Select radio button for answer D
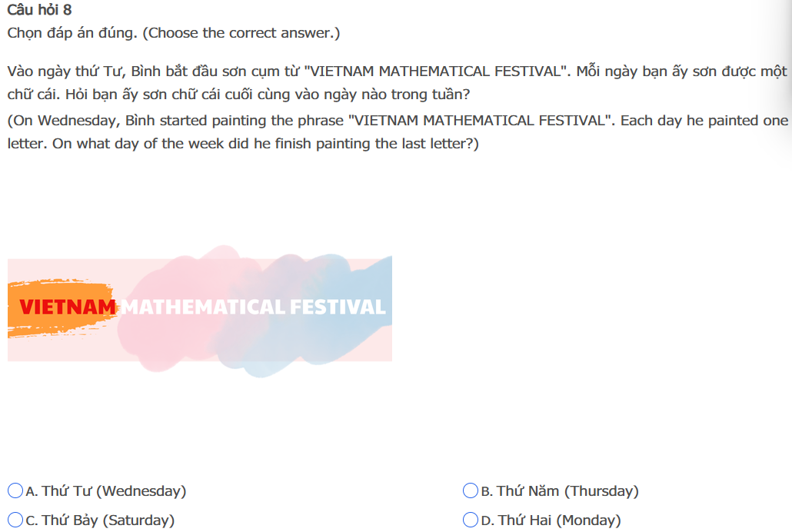The width and height of the screenshot is (792, 532). click(x=471, y=520)
